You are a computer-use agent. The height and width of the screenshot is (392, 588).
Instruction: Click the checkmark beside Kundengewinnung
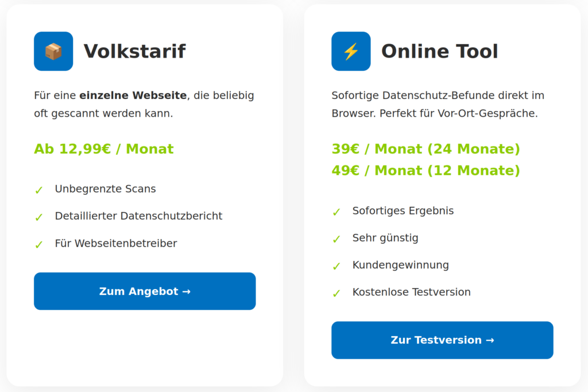[336, 266]
